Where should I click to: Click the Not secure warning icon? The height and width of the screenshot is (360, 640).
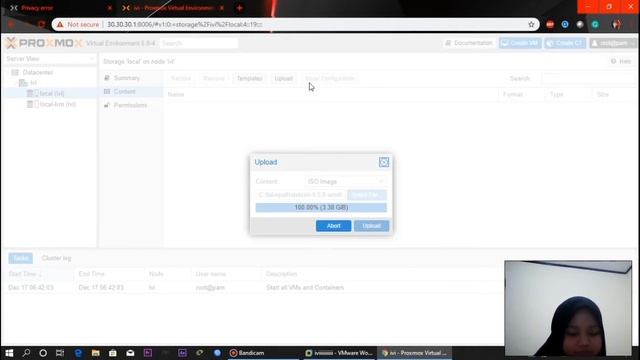[x=60, y=24]
